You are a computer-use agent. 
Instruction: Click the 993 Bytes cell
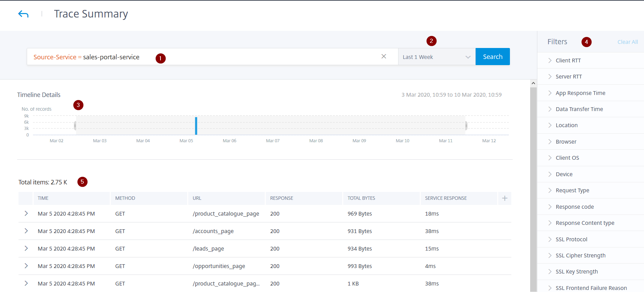tap(360, 266)
